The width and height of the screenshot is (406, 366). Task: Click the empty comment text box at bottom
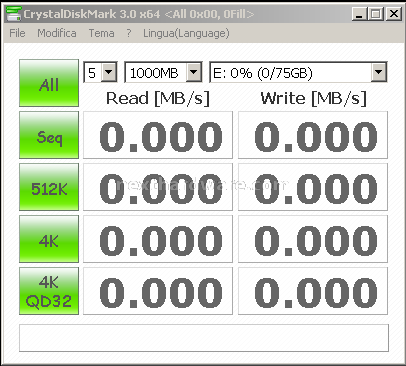click(204, 338)
